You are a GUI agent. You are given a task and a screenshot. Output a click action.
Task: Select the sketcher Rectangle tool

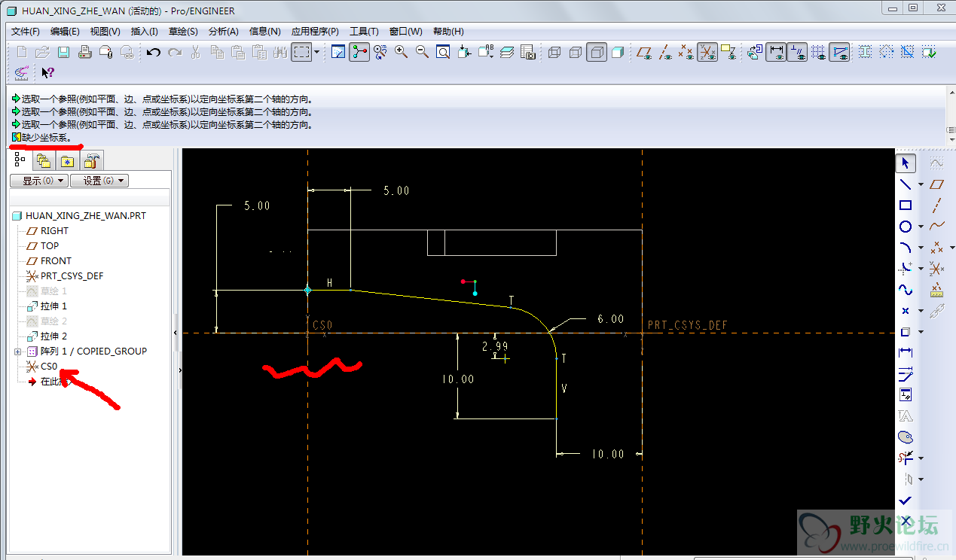[x=906, y=205]
